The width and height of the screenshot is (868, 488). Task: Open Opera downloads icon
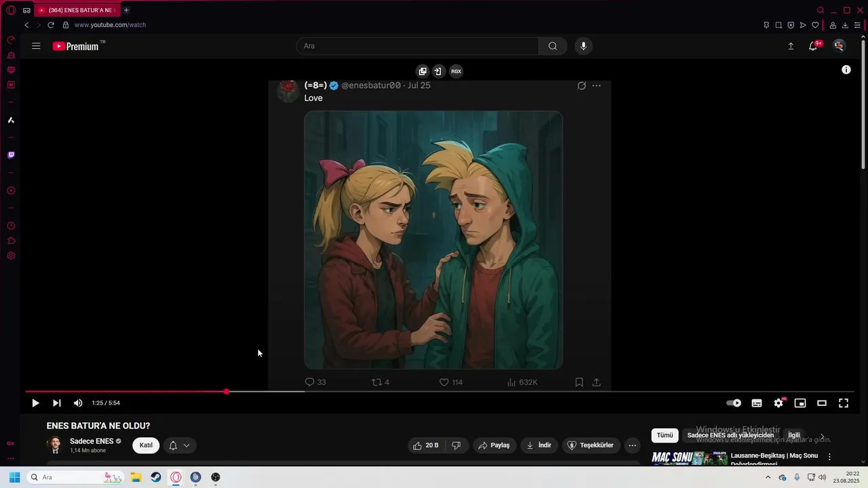click(x=845, y=25)
